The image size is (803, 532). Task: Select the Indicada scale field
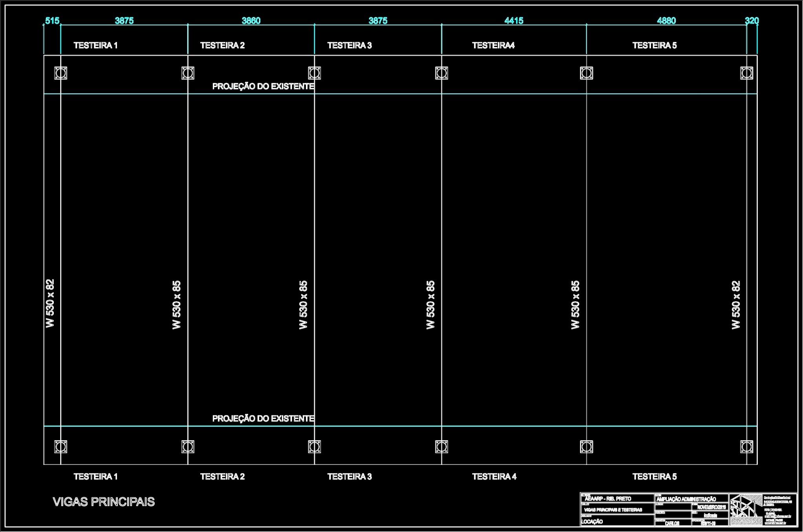(x=710, y=516)
